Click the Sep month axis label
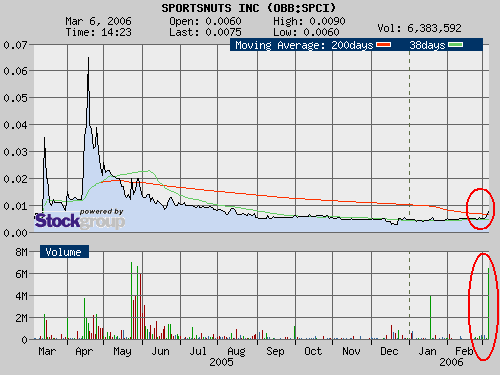Image resolution: width=500 pixels, height=375 pixels. [x=275, y=352]
